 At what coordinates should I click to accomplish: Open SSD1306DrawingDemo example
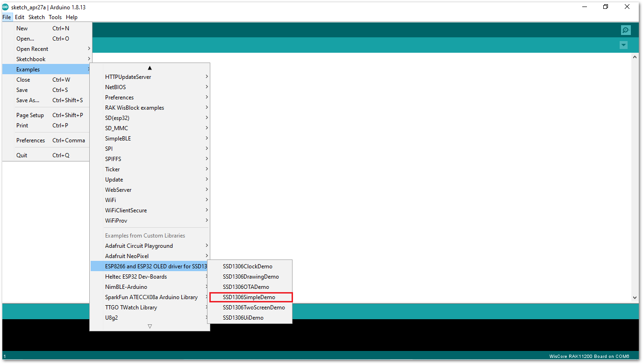tap(250, 277)
